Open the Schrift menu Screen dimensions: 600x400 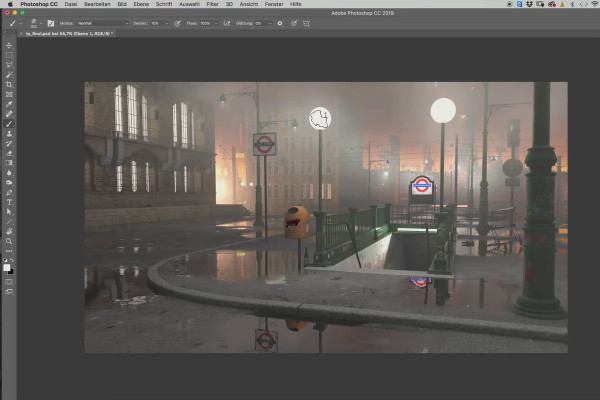164,4
